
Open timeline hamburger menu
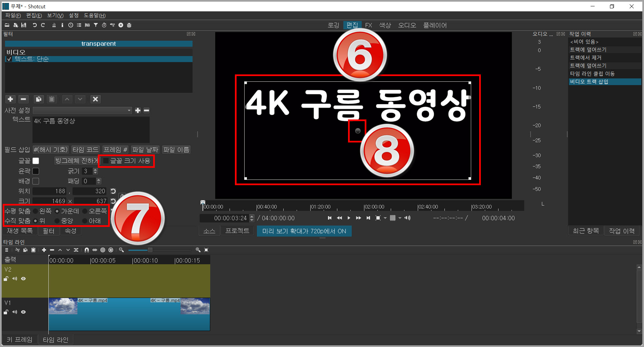click(7, 250)
